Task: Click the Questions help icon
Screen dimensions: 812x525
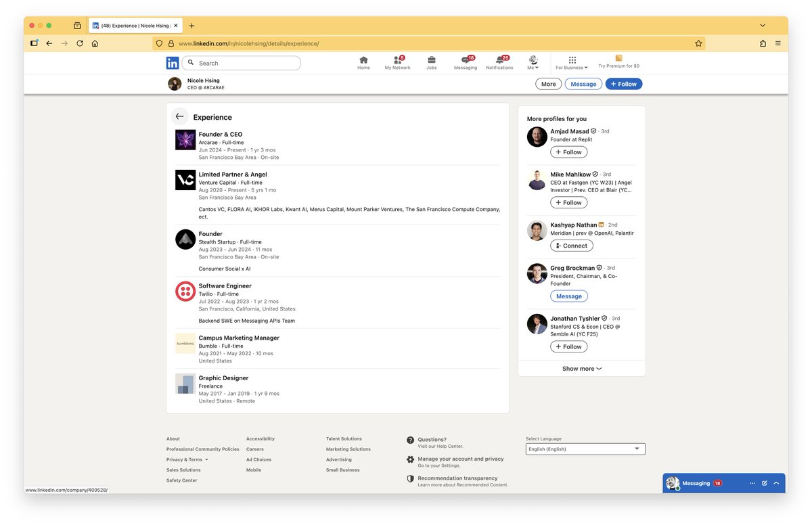Action: (410, 440)
